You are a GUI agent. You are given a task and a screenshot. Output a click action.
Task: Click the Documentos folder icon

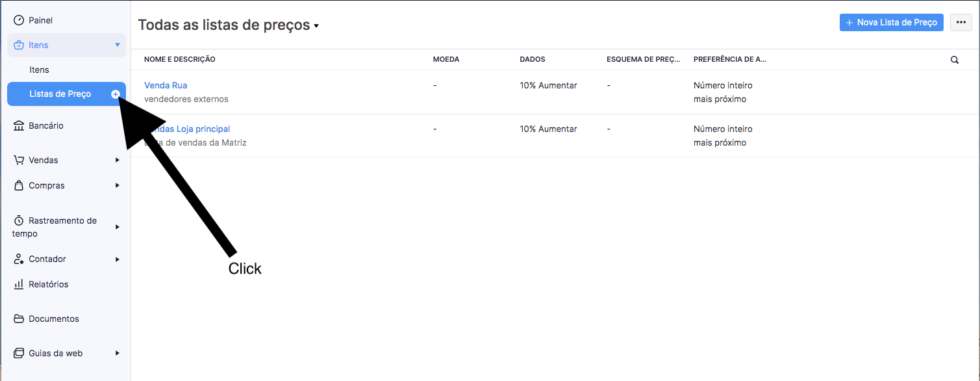19,319
